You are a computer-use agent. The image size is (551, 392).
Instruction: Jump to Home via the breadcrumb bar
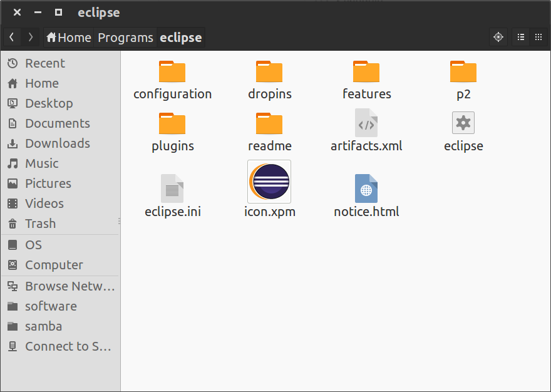coord(68,37)
